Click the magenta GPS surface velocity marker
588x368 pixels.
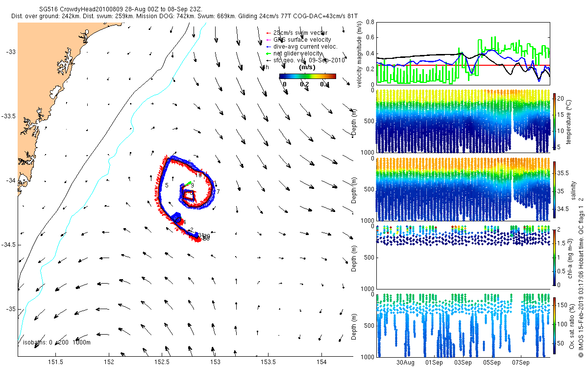pyautogui.click(x=269, y=39)
